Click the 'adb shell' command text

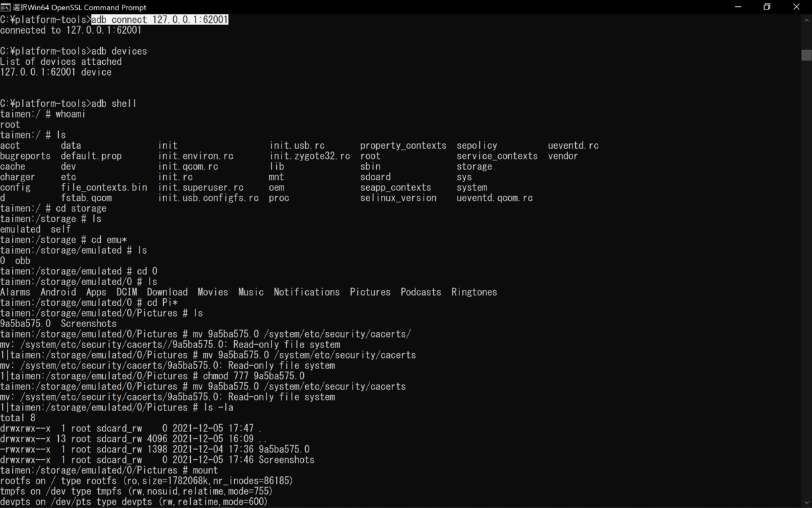[x=114, y=104]
